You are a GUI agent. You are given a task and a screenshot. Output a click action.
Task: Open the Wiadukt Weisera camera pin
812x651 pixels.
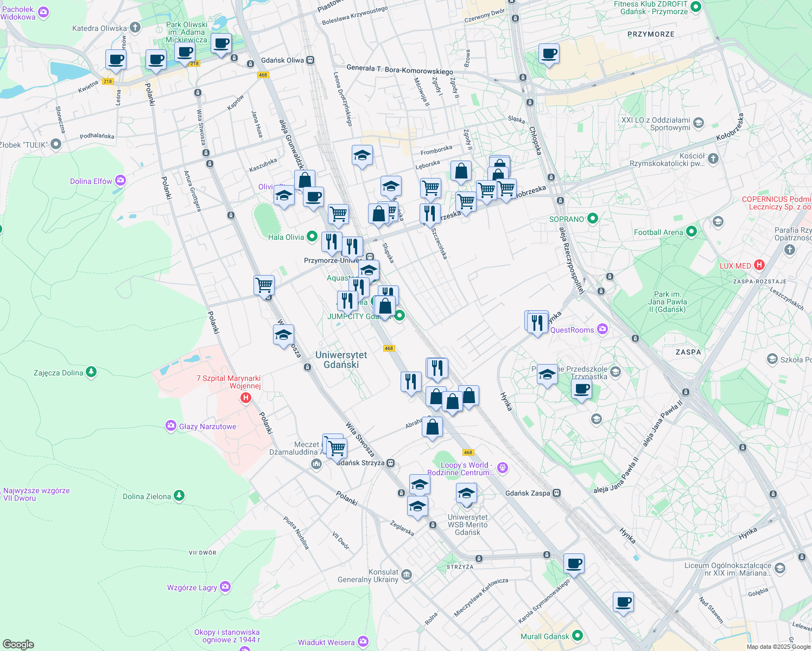363,642
